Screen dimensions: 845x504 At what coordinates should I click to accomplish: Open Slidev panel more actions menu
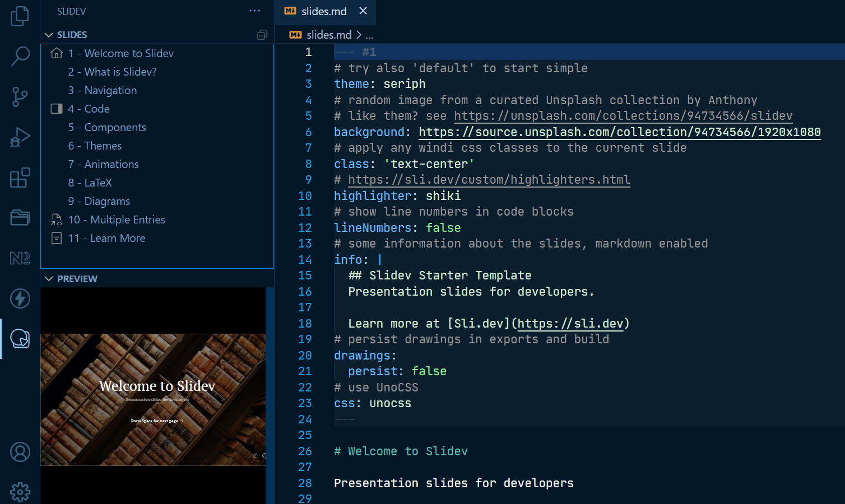coord(254,11)
